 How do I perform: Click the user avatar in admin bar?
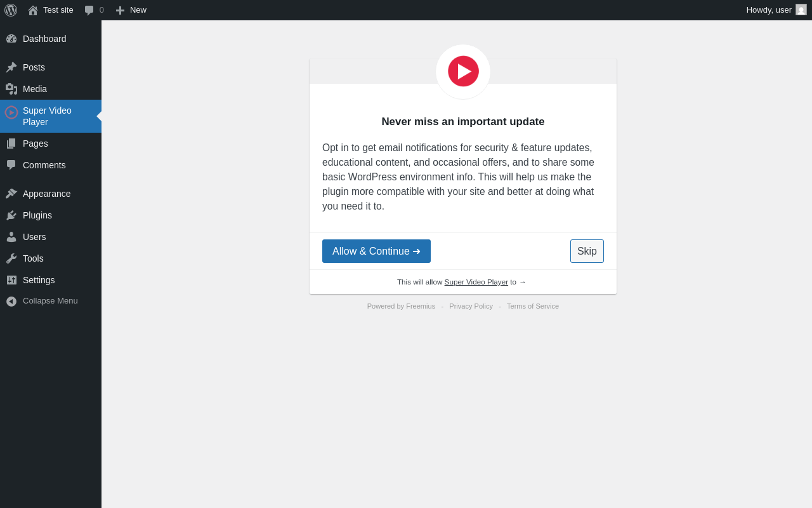click(x=801, y=10)
